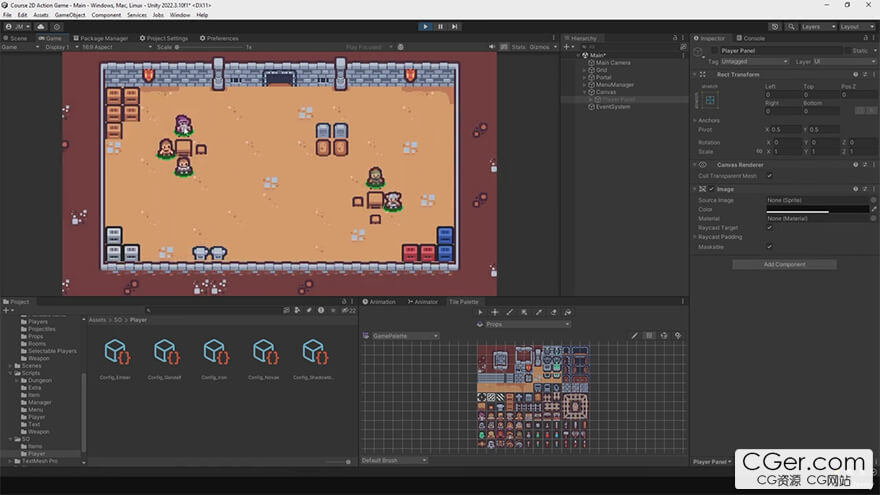
Task: Expand the Anchors section
Action: 695,120
